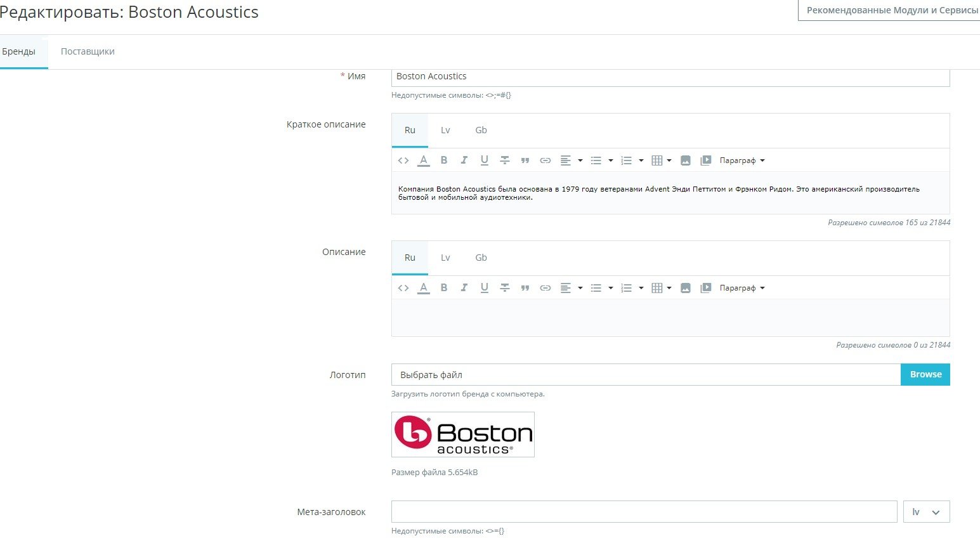Insert link in Описание editor

click(546, 288)
